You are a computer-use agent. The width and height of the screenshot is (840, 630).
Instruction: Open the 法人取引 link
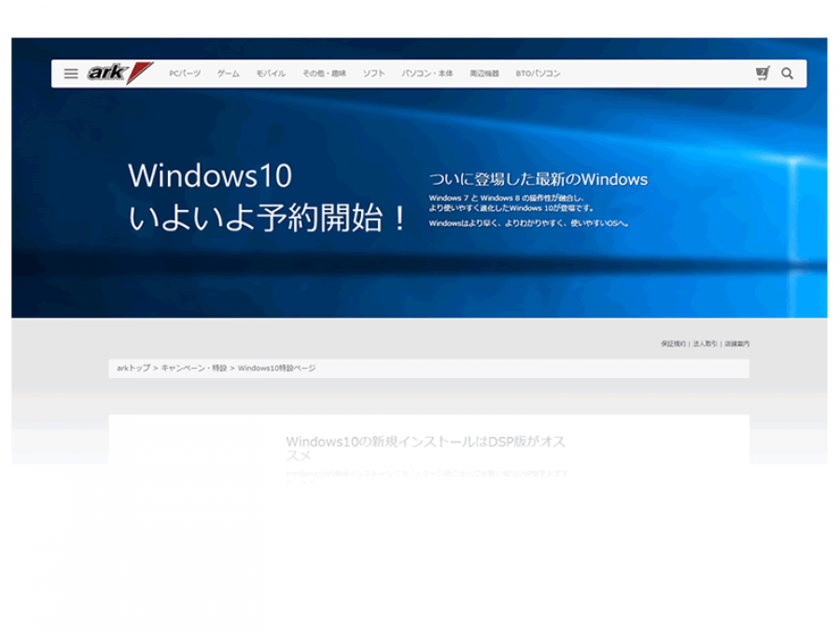click(x=705, y=343)
